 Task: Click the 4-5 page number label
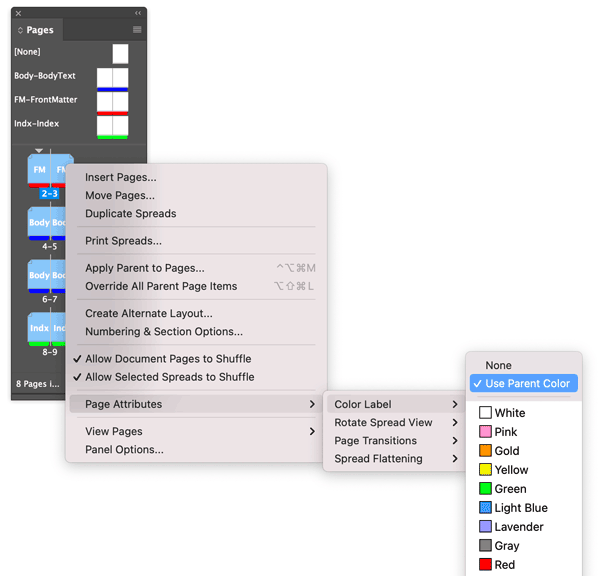click(50, 246)
